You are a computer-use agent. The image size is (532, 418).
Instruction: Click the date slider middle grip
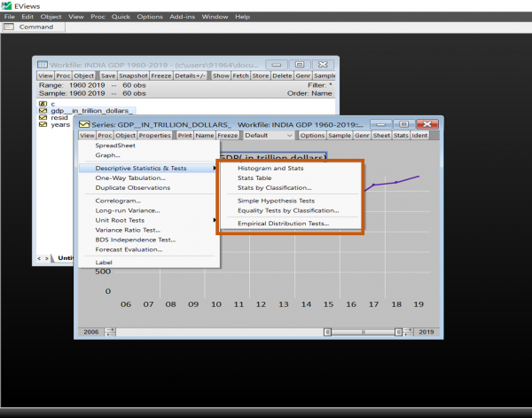[363, 332]
